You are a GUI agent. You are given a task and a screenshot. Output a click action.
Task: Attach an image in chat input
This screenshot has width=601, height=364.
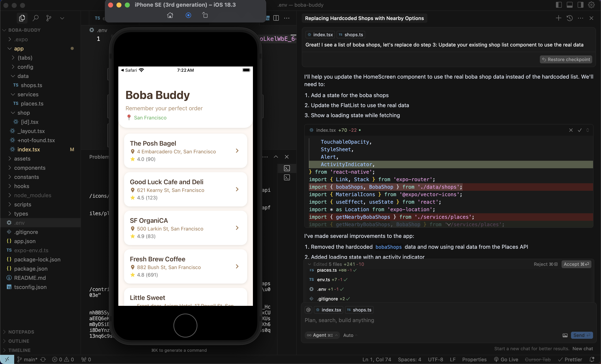pyautogui.click(x=565, y=335)
